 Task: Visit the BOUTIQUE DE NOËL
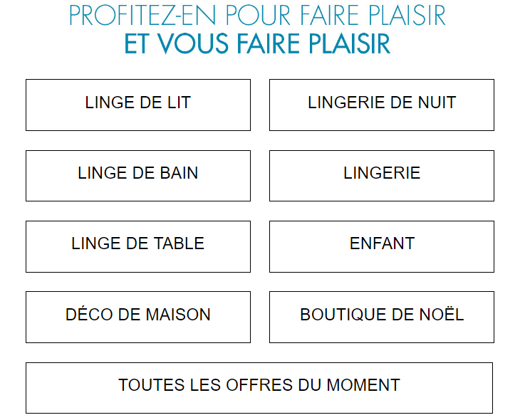(x=381, y=316)
